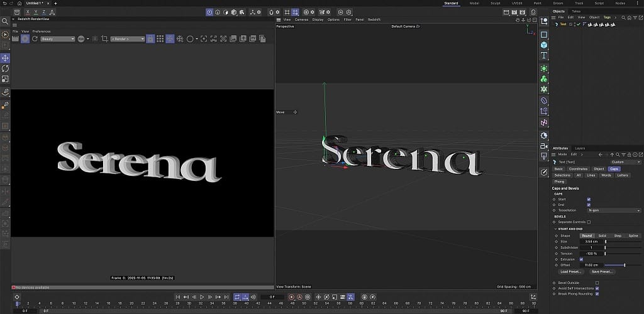
Task: Open the search magnifier in left toolbar
Action: (6, 21)
